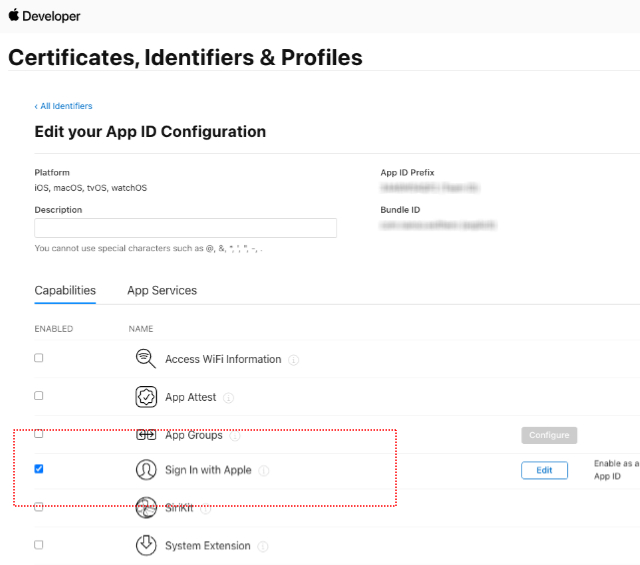Enable the System Extension checkbox
This screenshot has height=565, width=640.
pyautogui.click(x=39, y=545)
